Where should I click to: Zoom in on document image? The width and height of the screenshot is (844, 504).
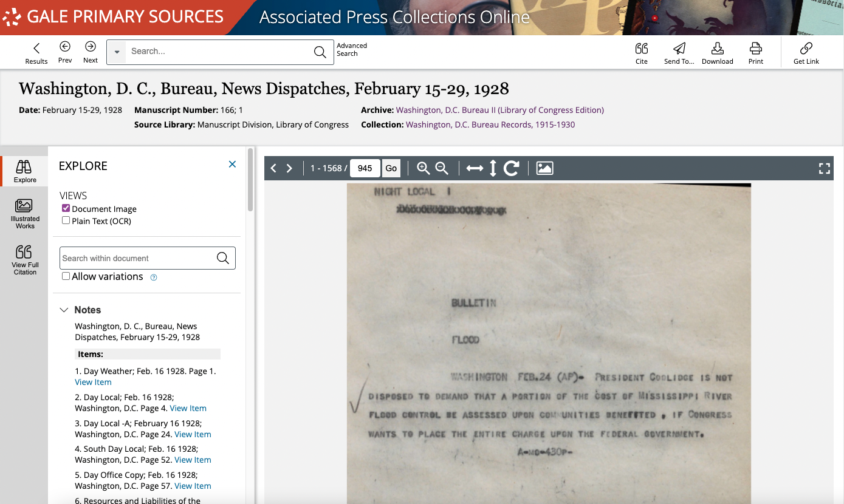pos(424,168)
